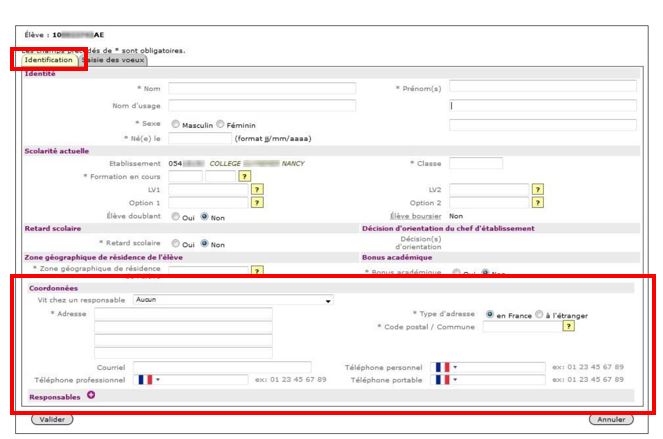
Task: Open the Code postal / Commune lookup icon
Action: click(568, 326)
